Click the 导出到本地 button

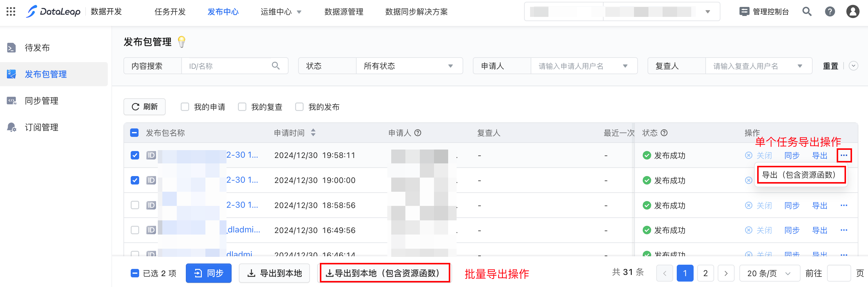click(x=274, y=273)
